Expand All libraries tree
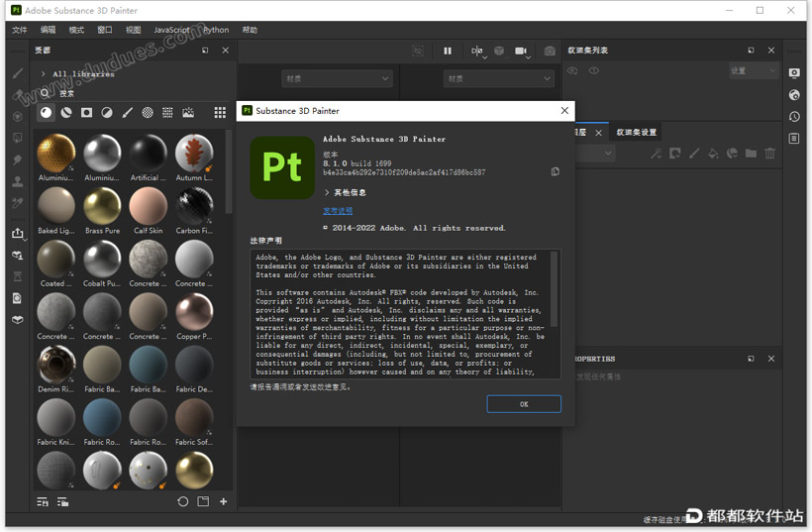Image resolution: width=812 pixels, height=532 pixels. 43,74
